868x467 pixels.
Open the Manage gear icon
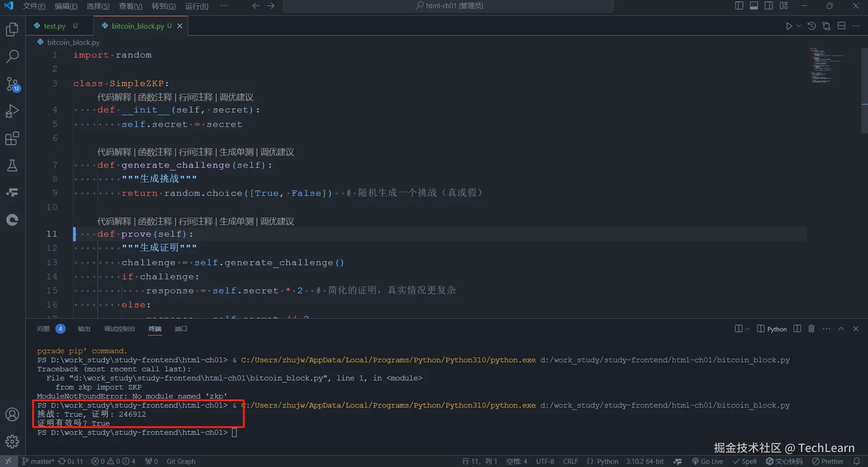[12, 442]
